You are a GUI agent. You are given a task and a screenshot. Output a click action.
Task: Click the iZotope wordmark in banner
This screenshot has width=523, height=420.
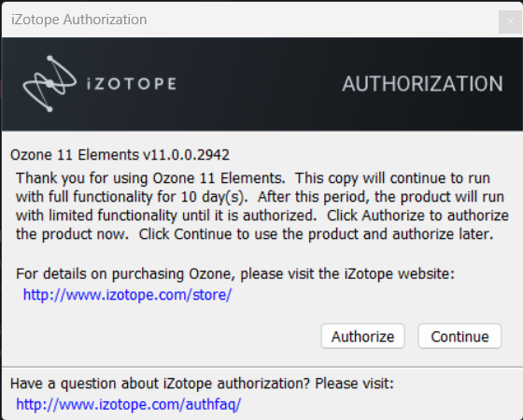[131, 84]
